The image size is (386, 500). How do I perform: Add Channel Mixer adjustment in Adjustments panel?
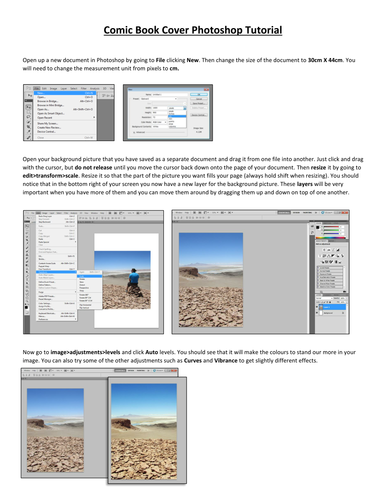pyautogui.click(x=342, y=256)
